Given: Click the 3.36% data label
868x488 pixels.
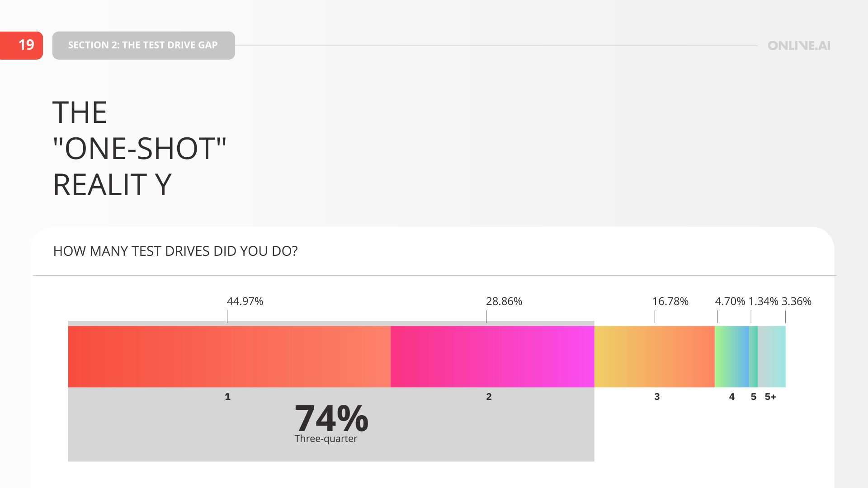Looking at the screenshot, I should point(797,301).
